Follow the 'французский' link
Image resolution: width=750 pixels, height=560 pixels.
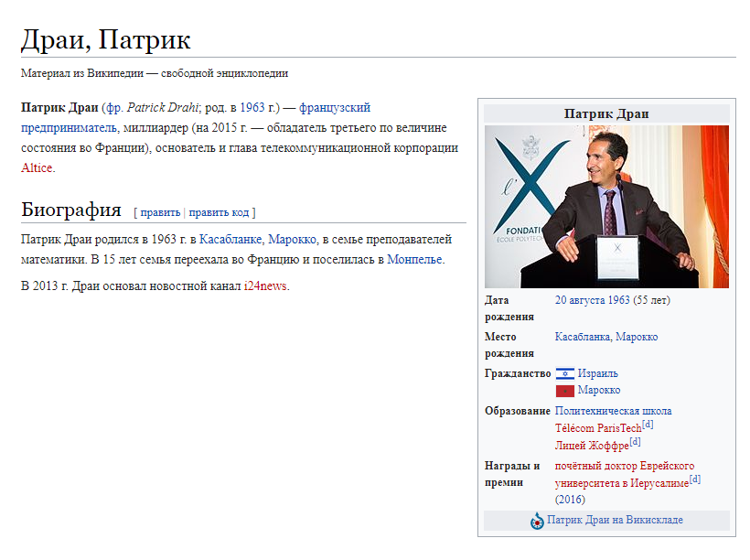[335, 108]
